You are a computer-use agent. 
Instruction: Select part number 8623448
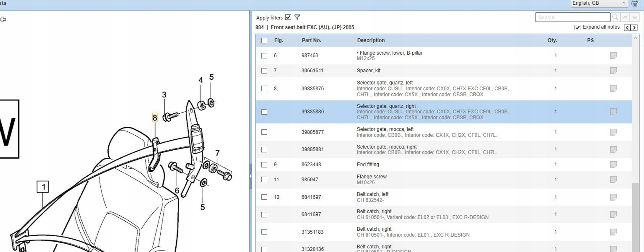coord(311,164)
